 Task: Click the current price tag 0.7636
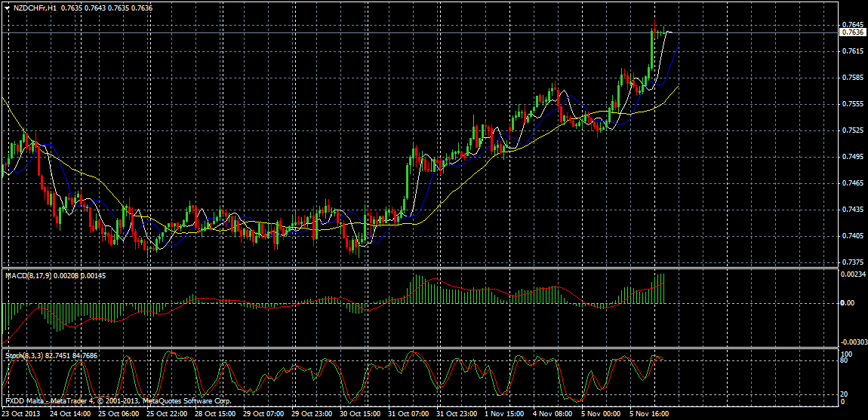pyautogui.click(x=853, y=32)
